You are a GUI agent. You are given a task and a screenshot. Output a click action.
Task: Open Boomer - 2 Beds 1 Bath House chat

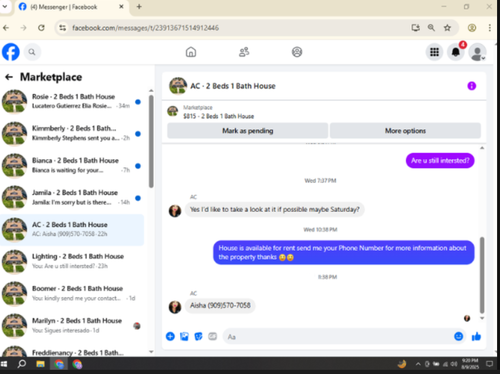coord(72,293)
